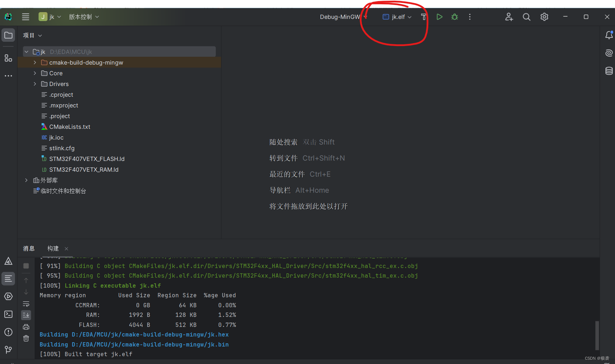
Task: Open the jk.elf run configuration dropdown
Action: pyautogui.click(x=397, y=17)
